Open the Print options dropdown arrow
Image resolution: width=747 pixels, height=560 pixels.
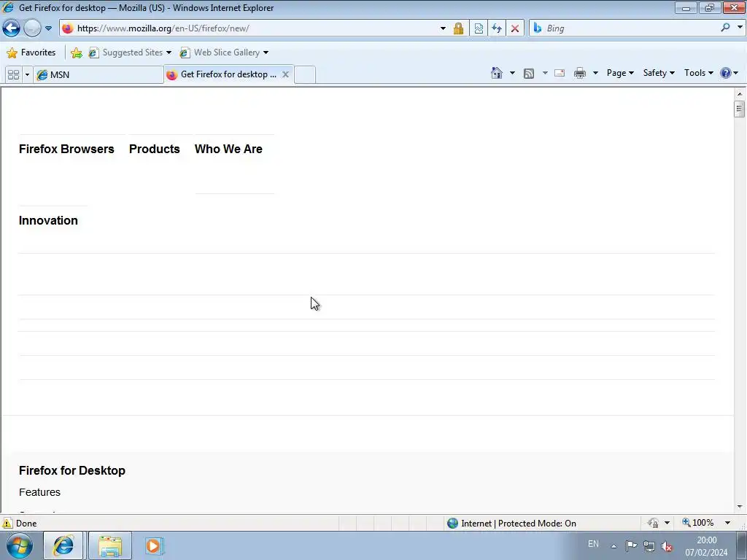point(595,73)
